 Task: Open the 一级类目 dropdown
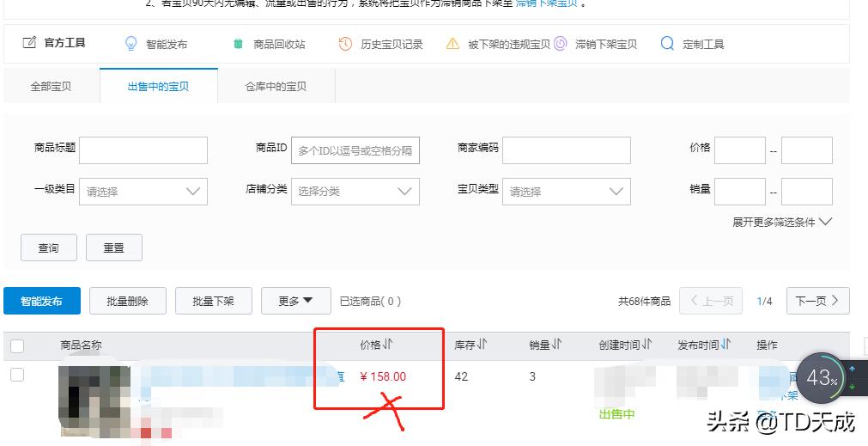click(x=143, y=192)
